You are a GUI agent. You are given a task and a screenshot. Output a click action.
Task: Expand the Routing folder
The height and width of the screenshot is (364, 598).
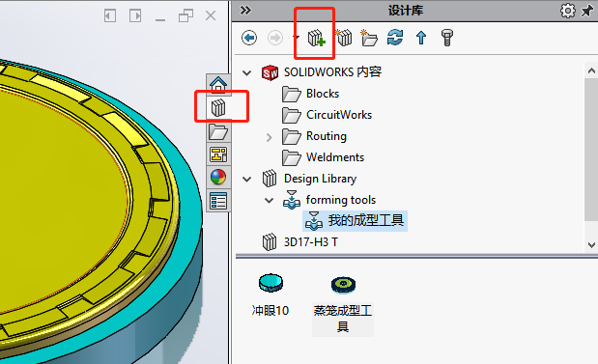point(269,137)
